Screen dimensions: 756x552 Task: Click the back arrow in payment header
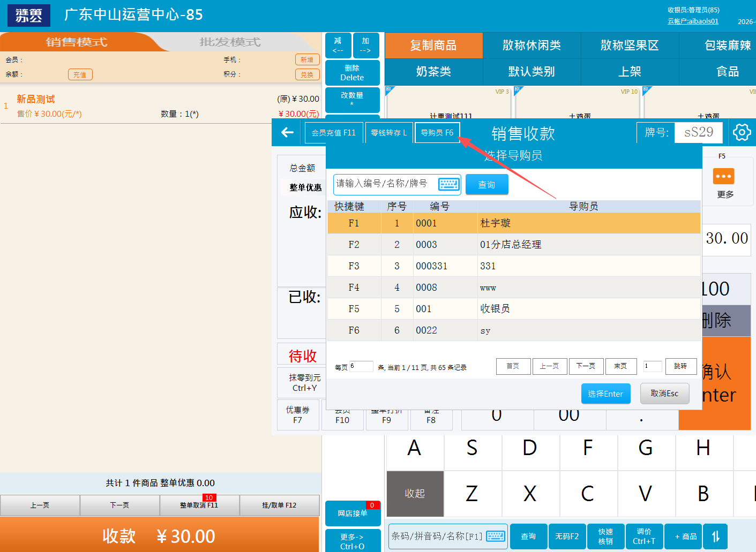(288, 132)
